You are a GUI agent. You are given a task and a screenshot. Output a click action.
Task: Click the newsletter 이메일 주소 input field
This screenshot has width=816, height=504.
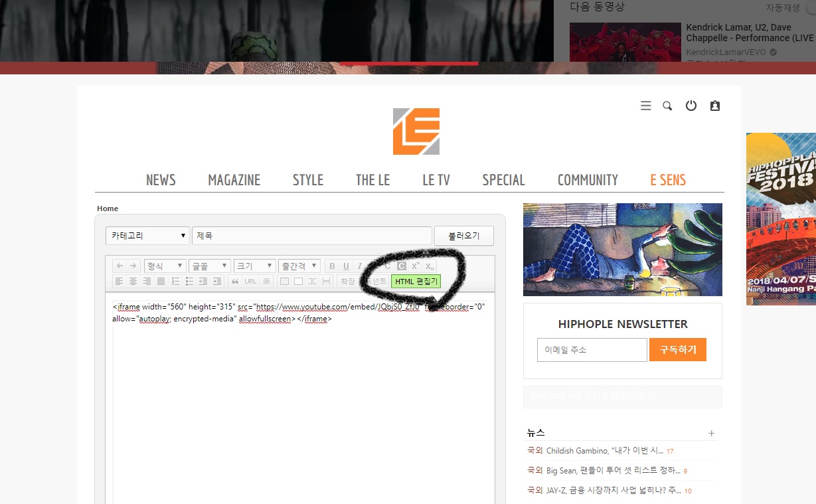coord(592,350)
